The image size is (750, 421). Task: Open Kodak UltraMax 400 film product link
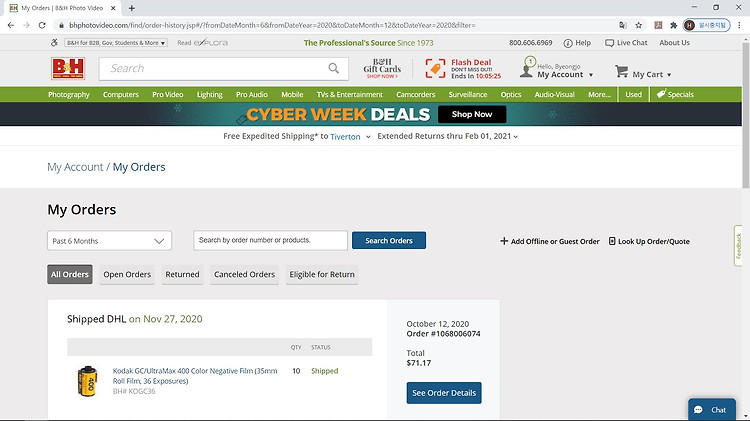coord(195,376)
